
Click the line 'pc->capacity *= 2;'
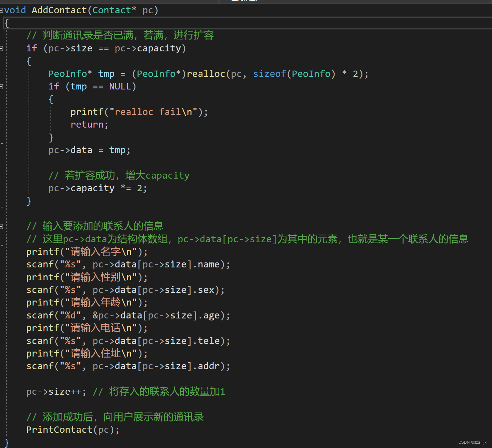click(98, 188)
